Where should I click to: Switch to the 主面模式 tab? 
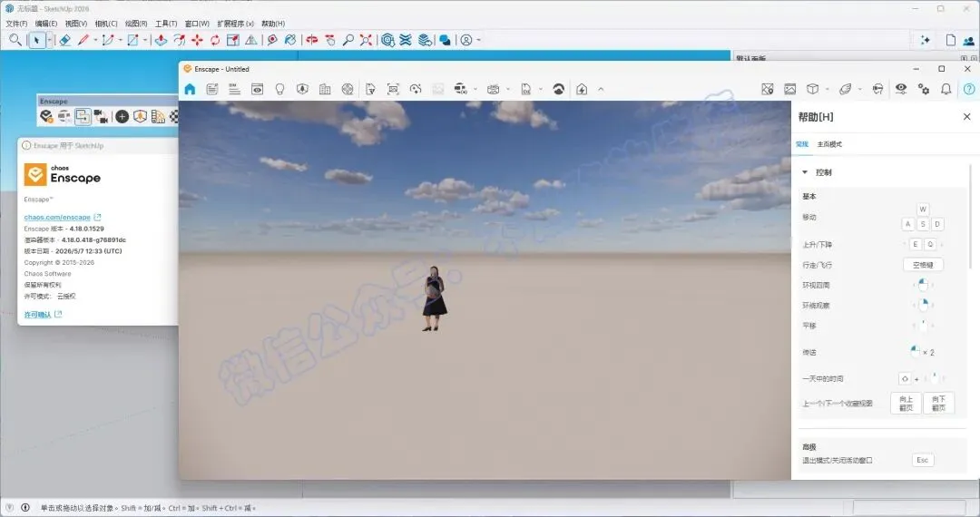[829, 144]
